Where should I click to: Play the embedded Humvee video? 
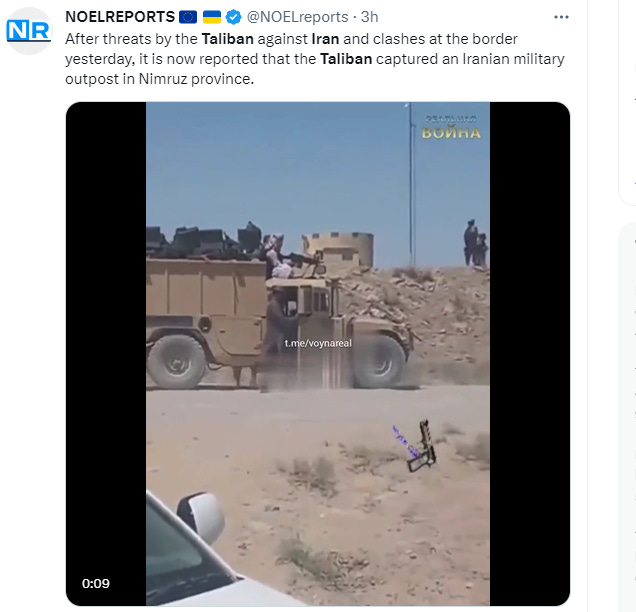318,354
